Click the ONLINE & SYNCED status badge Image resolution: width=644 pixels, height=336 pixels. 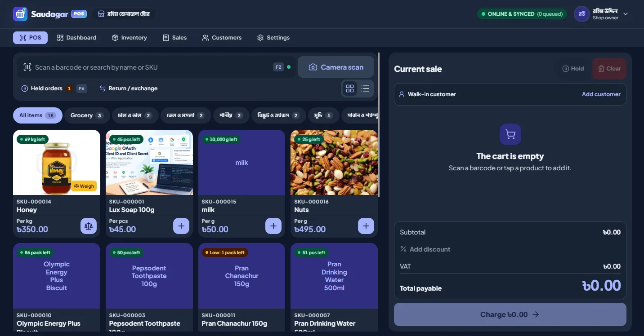tap(522, 14)
